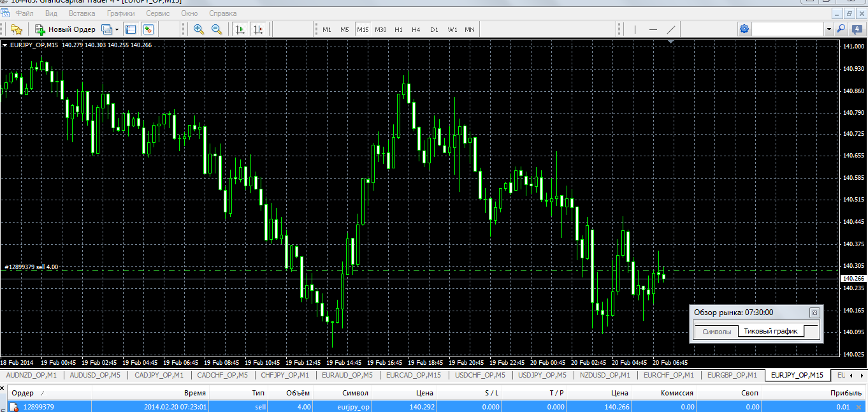The height and width of the screenshot is (412, 868).
Task: Open the Сервис menu
Action: [x=157, y=13]
